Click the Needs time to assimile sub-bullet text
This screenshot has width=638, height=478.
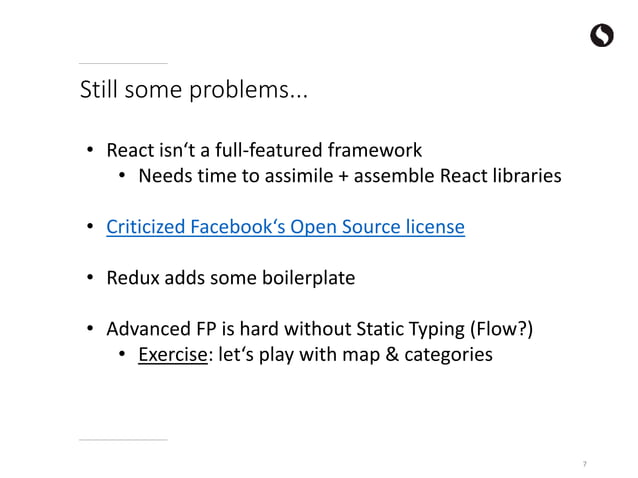pos(236,176)
